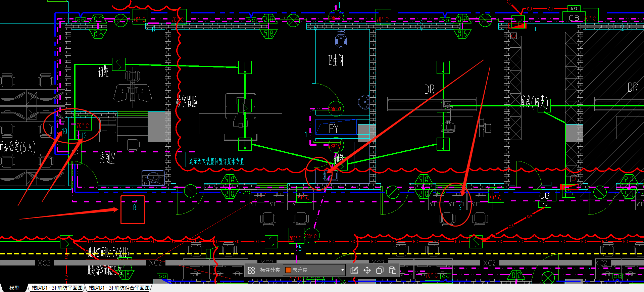
Task: Click the cyan 连至灭火装置位置详见水专业 note
Action: click(216, 162)
